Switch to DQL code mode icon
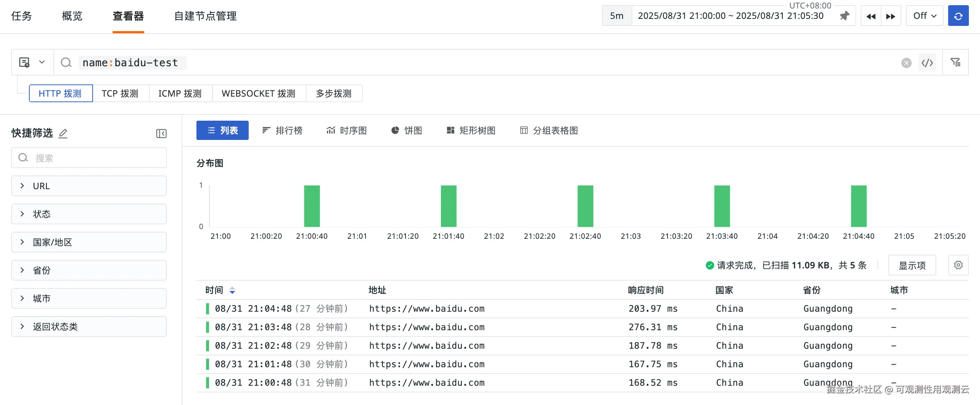980x405 pixels. 927,63
